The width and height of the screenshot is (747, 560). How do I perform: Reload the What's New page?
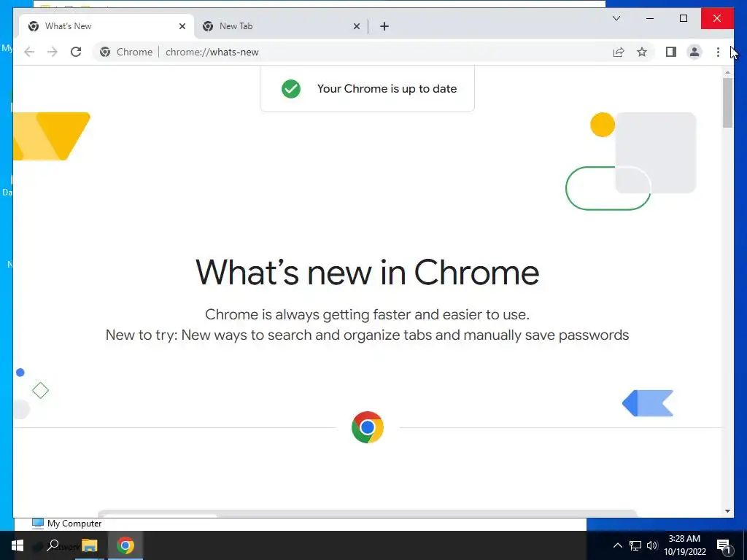pos(76,52)
